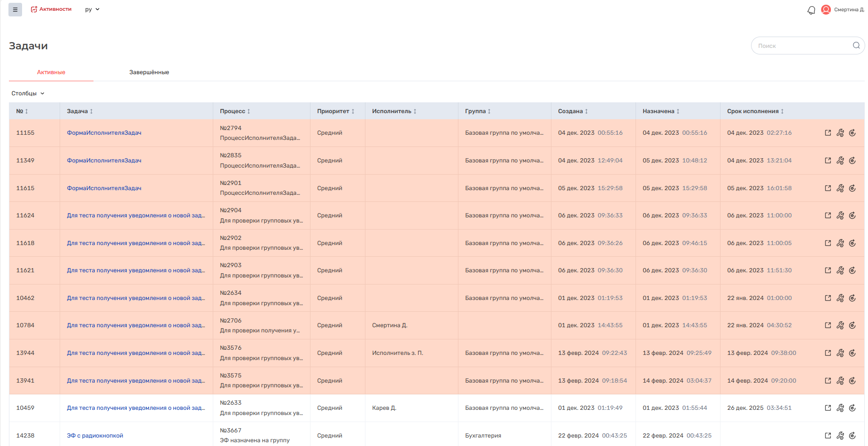Click refresh clock icon for task 10459

852,408
